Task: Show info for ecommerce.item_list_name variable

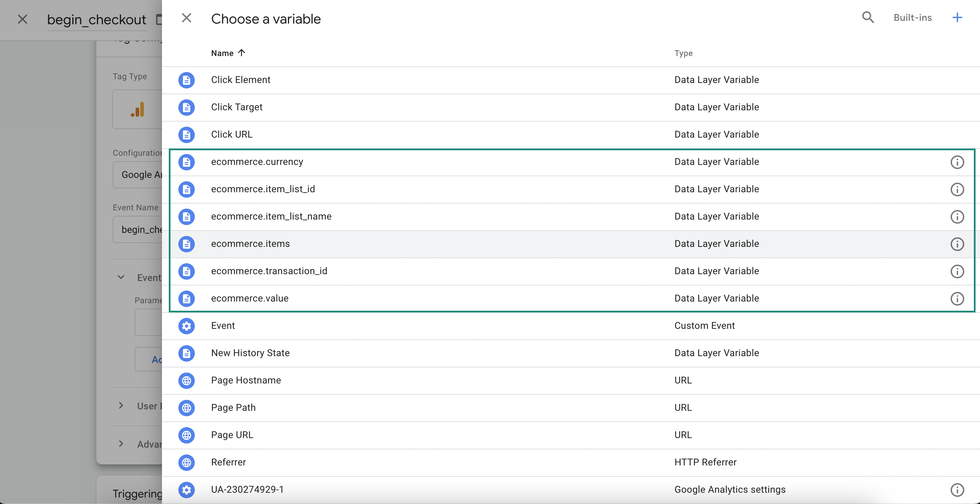Action: [957, 216]
